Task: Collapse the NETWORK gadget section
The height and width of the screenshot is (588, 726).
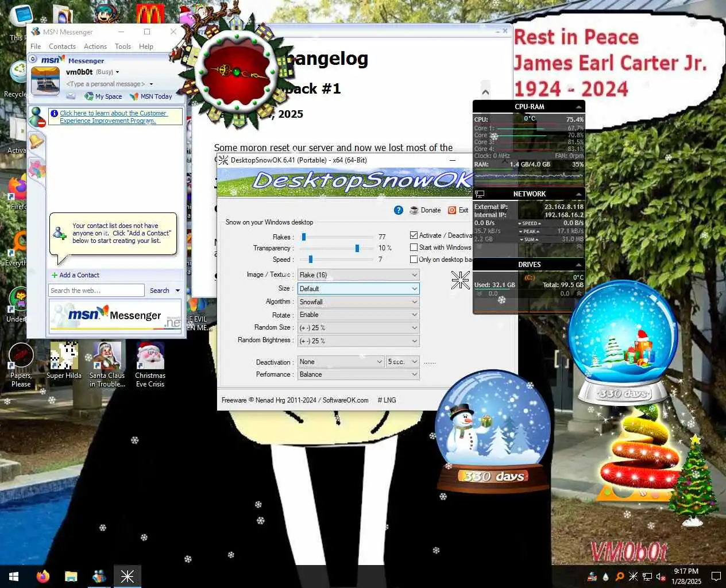Action: pos(578,194)
